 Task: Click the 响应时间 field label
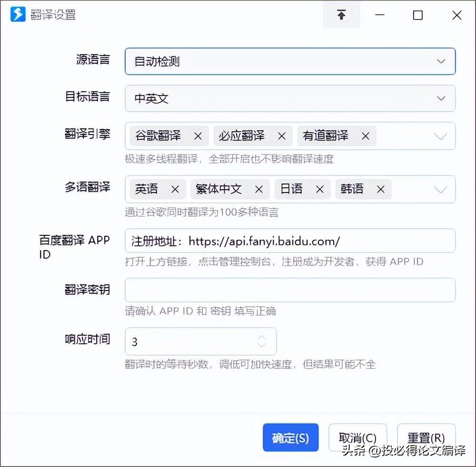click(88, 339)
